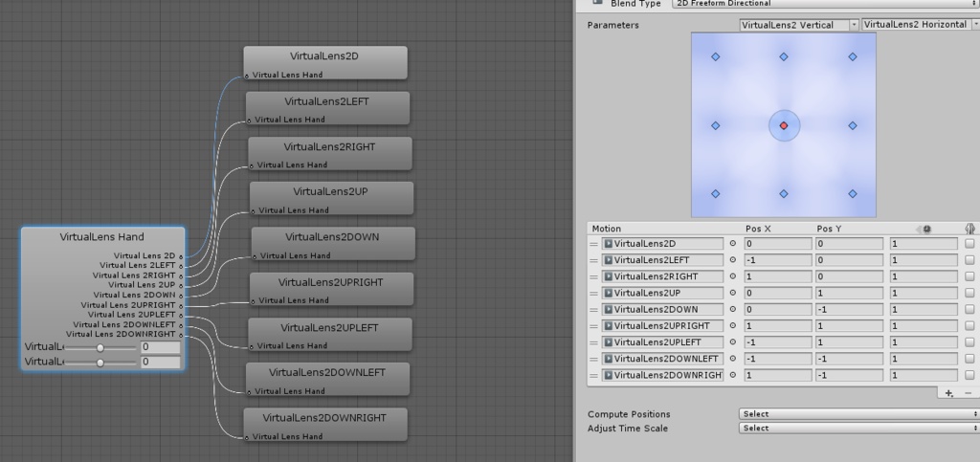This screenshot has width=980, height=462.
Task: Select the bottom-left sample point in blend diagram
Action: point(716,193)
